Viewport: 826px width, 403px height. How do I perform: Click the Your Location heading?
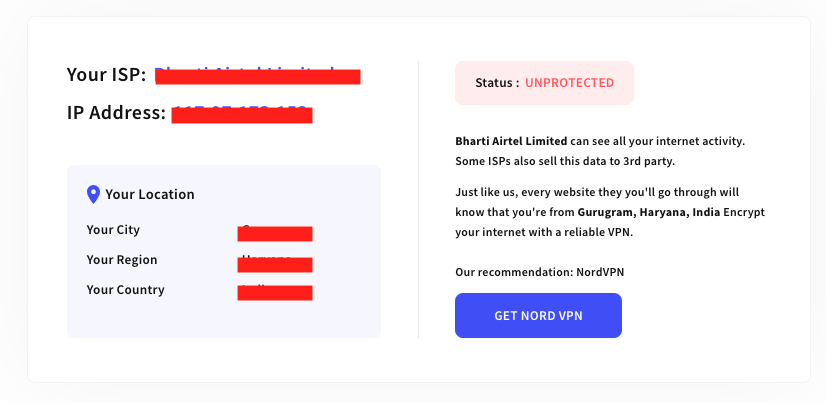click(x=150, y=194)
